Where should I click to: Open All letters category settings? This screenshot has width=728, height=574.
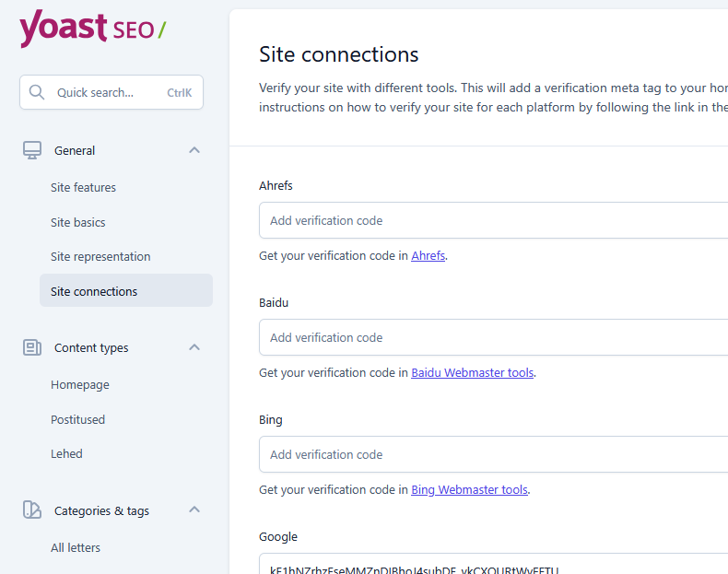coord(76,547)
